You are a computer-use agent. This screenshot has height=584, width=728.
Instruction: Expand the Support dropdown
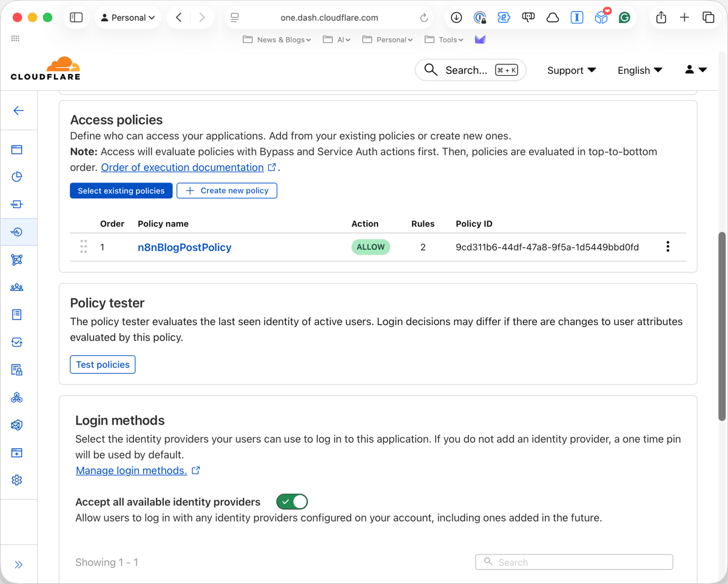pos(571,70)
